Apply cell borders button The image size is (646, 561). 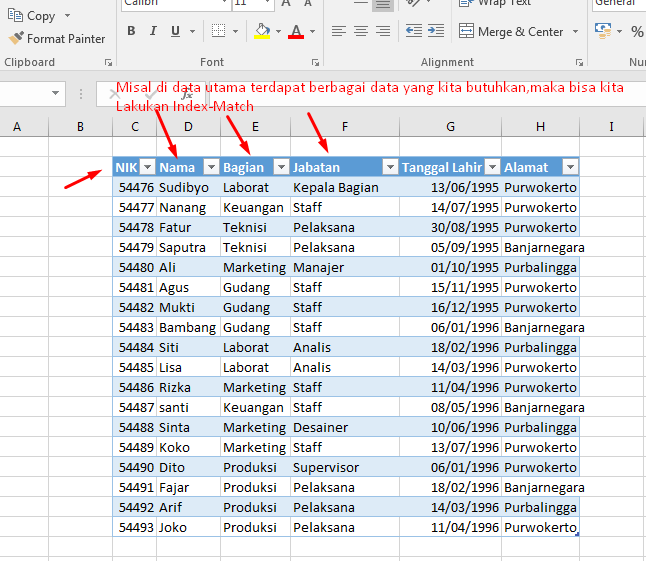218,31
